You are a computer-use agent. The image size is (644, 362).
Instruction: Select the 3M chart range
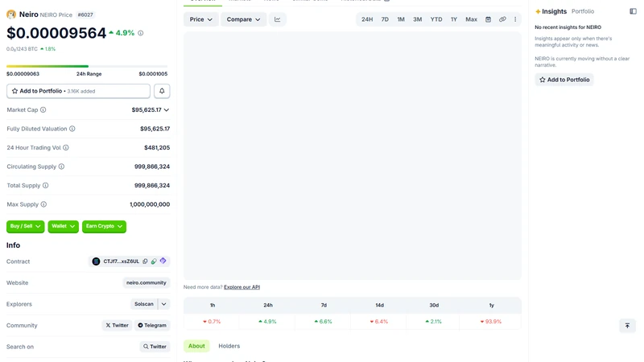tap(417, 19)
